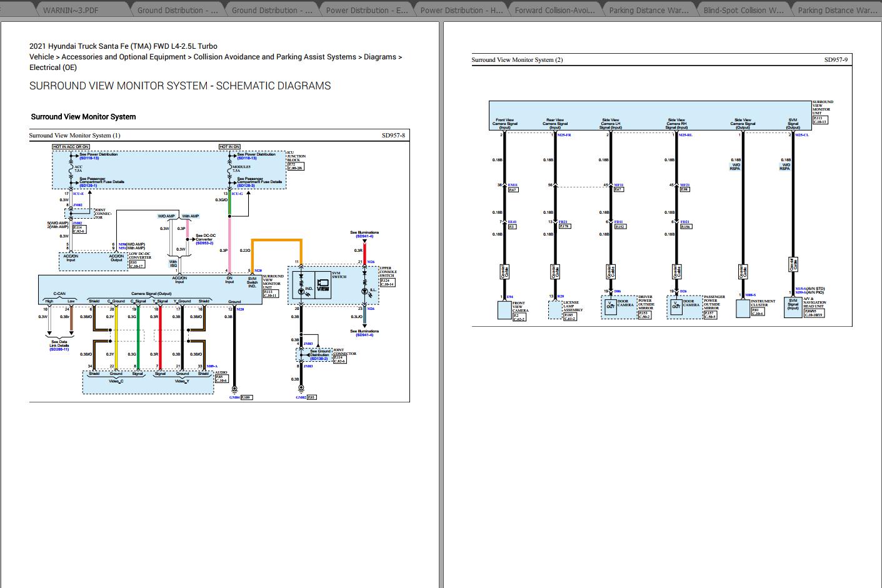The image size is (882, 588).
Task: Click the ICU-E connector label
Action: [78, 194]
